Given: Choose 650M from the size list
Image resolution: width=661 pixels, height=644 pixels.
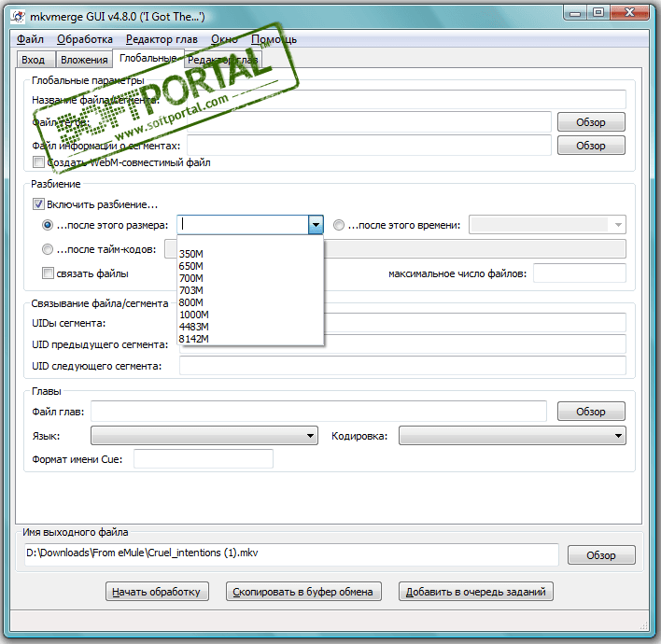Looking at the screenshot, I should click(x=250, y=266).
